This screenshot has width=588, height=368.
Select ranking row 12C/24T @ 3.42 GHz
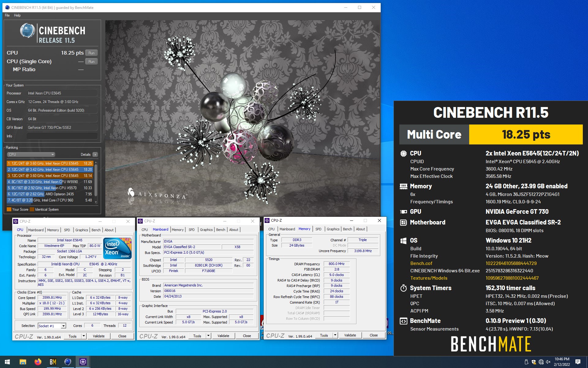click(x=50, y=170)
